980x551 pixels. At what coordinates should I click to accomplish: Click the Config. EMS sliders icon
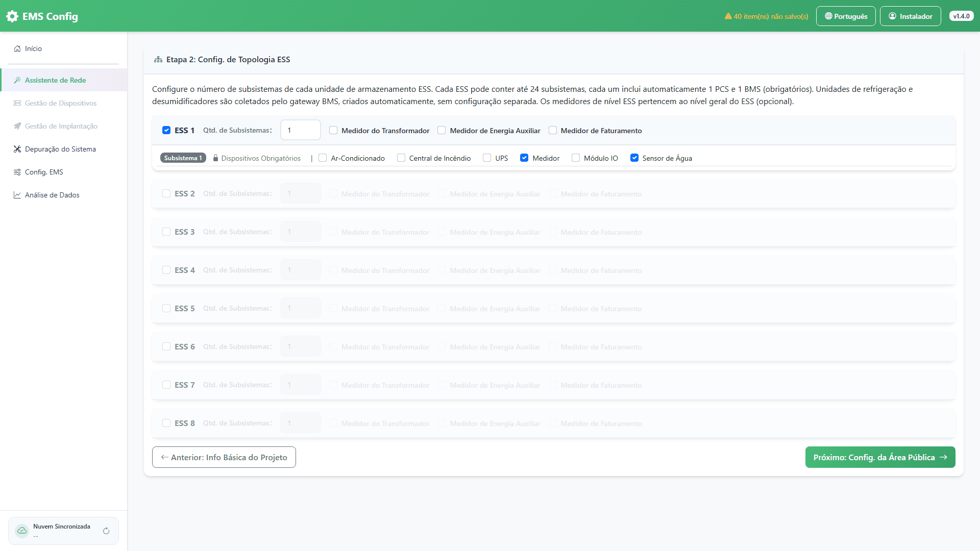point(17,172)
